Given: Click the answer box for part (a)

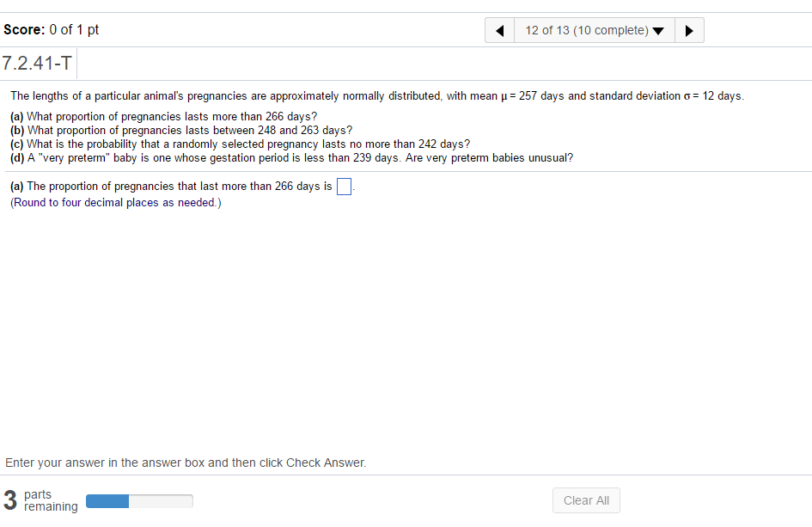Looking at the screenshot, I should point(344,187).
